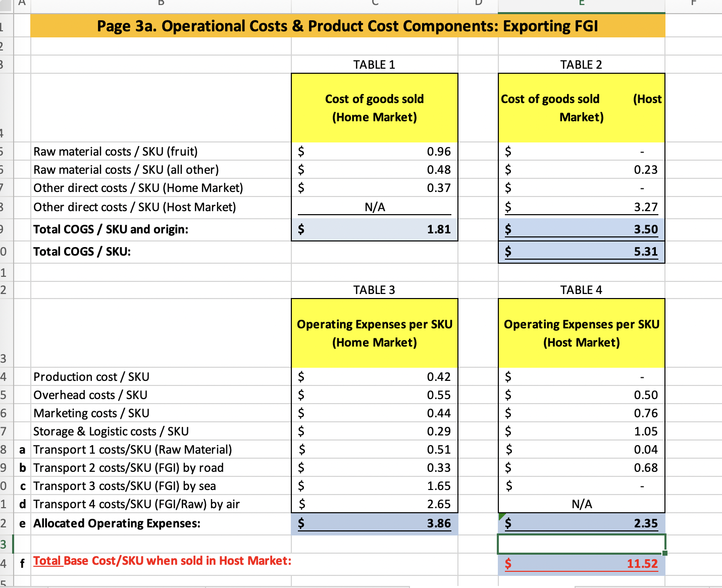Screen dimensions: 722x588
Task: Click Home Market storage value 0.29
Action: pos(374,431)
